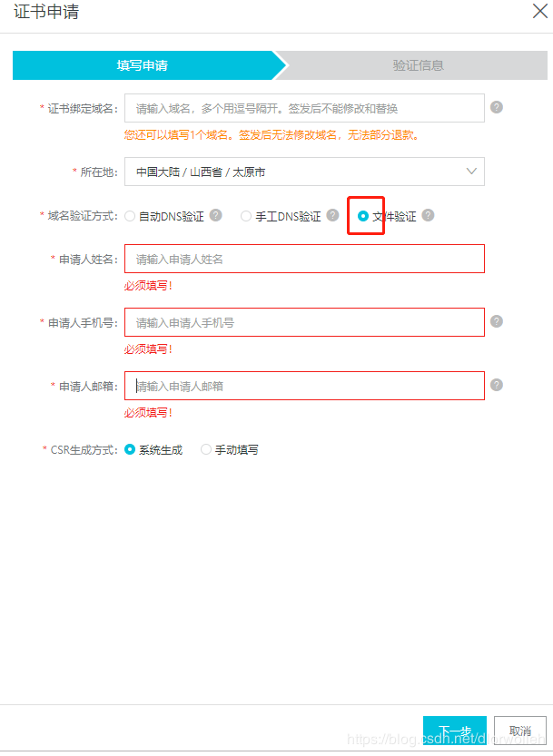
Task: Click the 验证信息 step tab
Action: pos(418,65)
